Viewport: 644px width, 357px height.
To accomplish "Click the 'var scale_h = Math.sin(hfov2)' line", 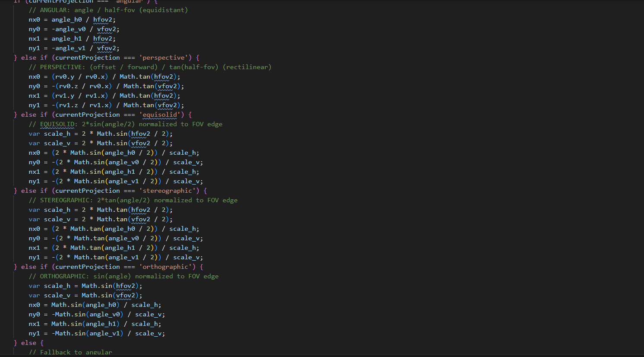I will (x=85, y=286).
